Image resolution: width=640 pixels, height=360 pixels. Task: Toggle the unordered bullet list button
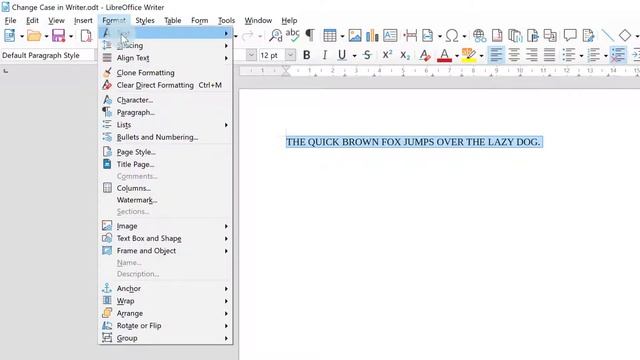click(x=569, y=55)
